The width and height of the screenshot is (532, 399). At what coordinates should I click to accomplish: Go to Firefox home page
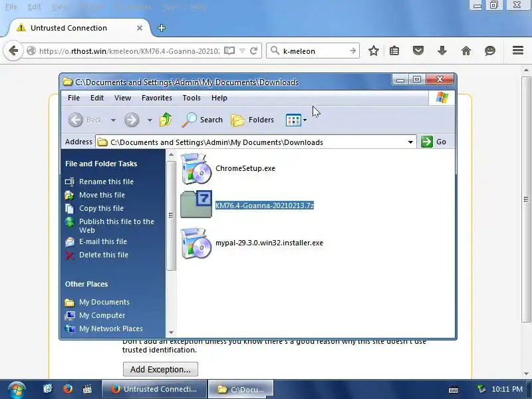click(x=466, y=51)
